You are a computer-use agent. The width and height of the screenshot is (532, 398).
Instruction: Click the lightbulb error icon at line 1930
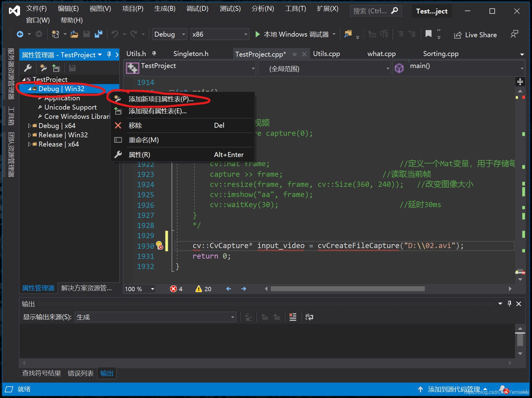pyautogui.click(x=159, y=246)
